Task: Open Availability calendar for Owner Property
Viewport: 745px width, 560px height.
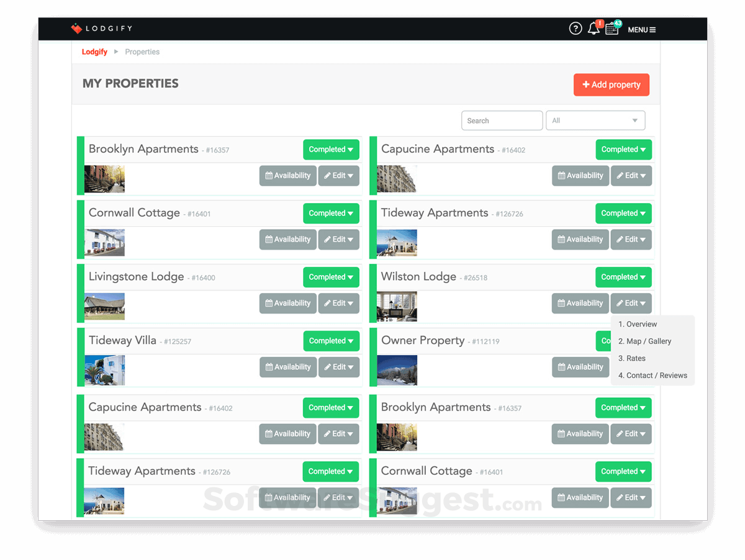Action: (580, 367)
